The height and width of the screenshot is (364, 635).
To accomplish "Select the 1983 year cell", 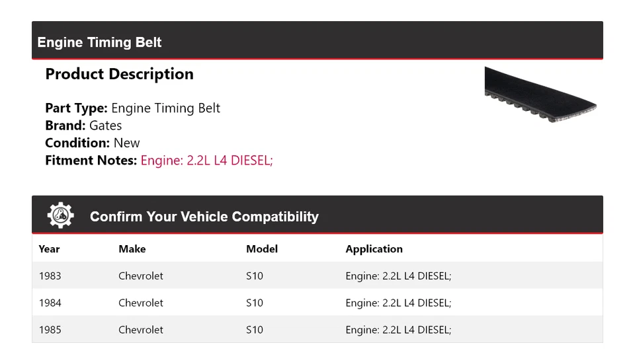I will (x=50, y=275).
